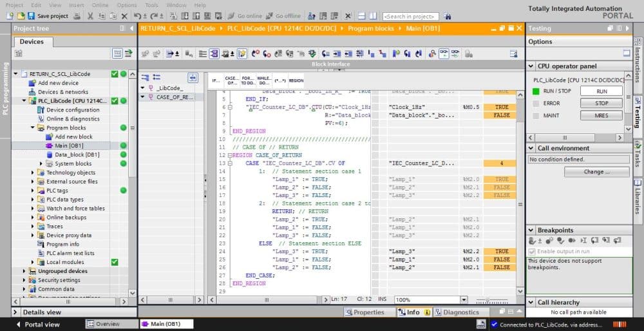Viewport: 644px width, 331px height.
Task: Click the search binoculars icon
Action: pos(448,17)
